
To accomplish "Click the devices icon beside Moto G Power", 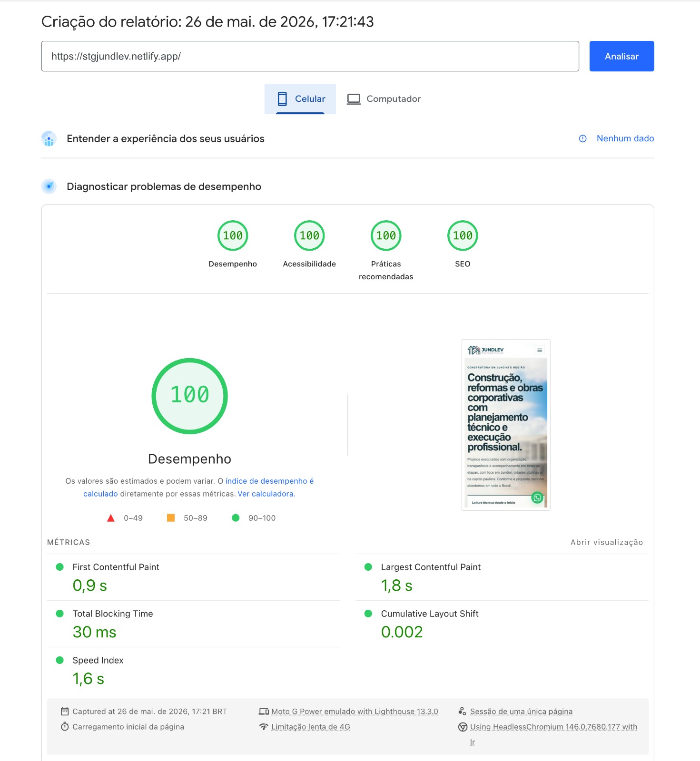I will coord(264,712).
